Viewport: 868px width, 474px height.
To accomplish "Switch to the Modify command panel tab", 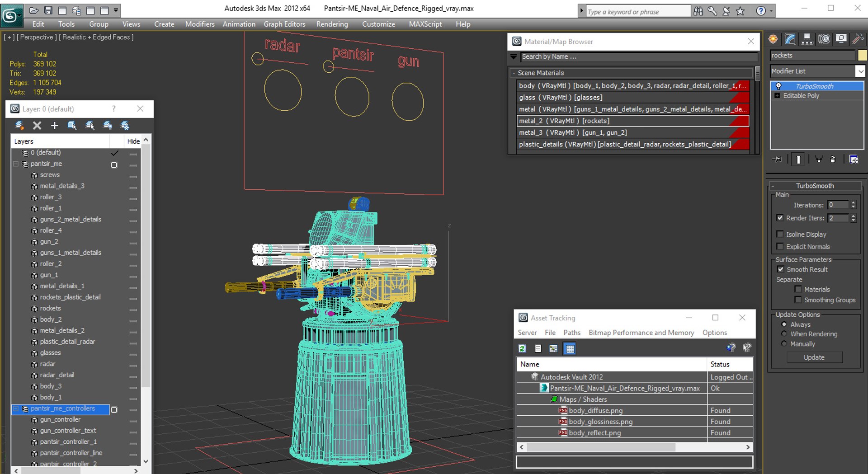I will point(790,39).
